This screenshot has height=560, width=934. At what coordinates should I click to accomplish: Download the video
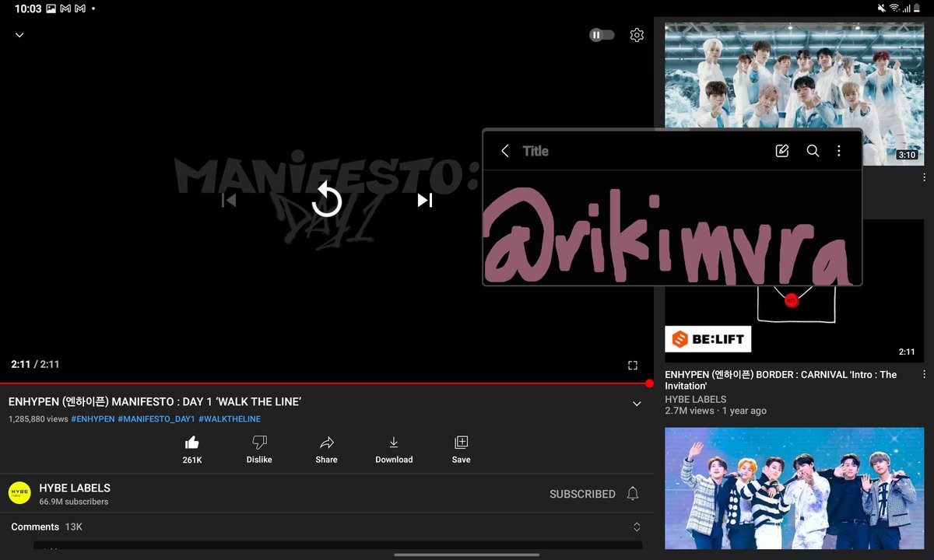pos(394,450)
